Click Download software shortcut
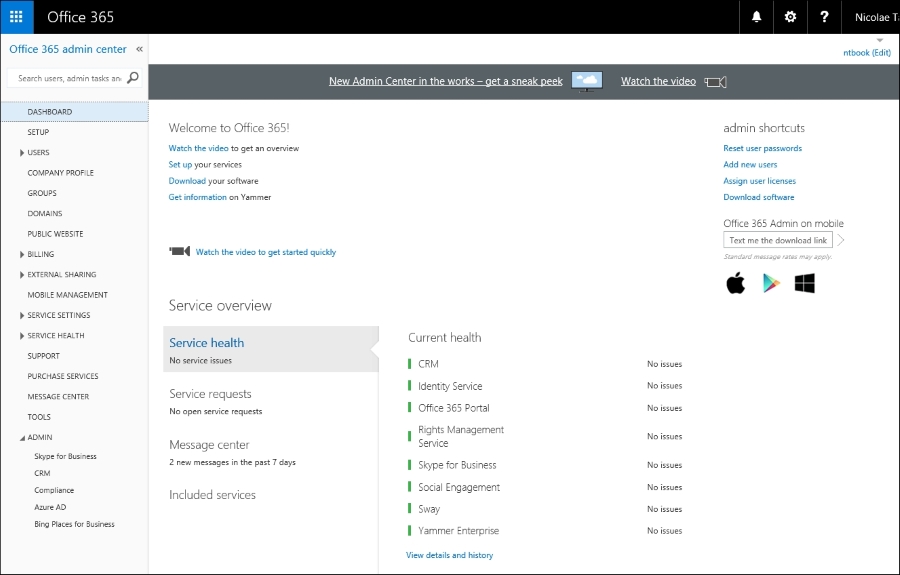This screenshot has width=900, height=575. point(759,197)
